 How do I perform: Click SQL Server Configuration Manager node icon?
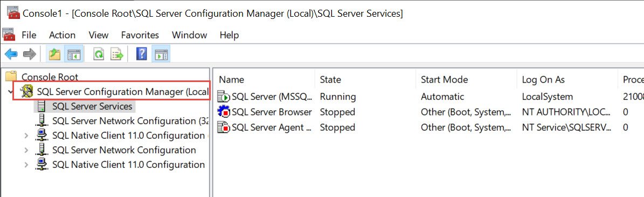(27, 91)
